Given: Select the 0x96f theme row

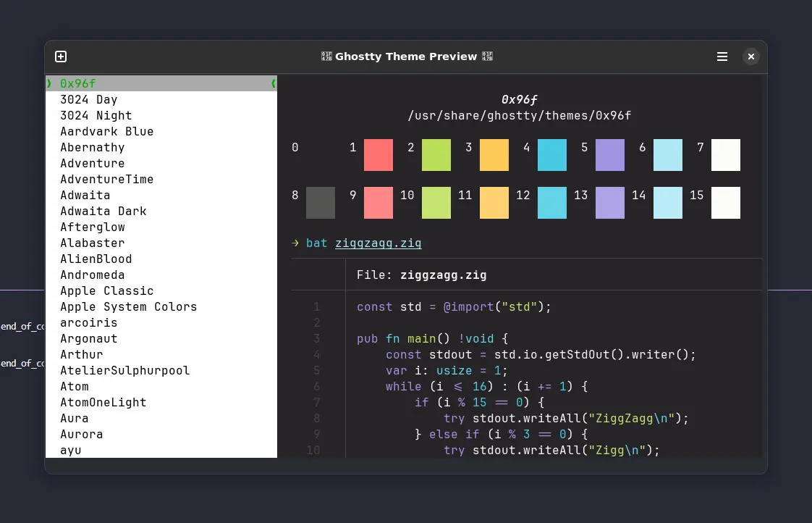Looking at the screenshot, I should (161, 83).
